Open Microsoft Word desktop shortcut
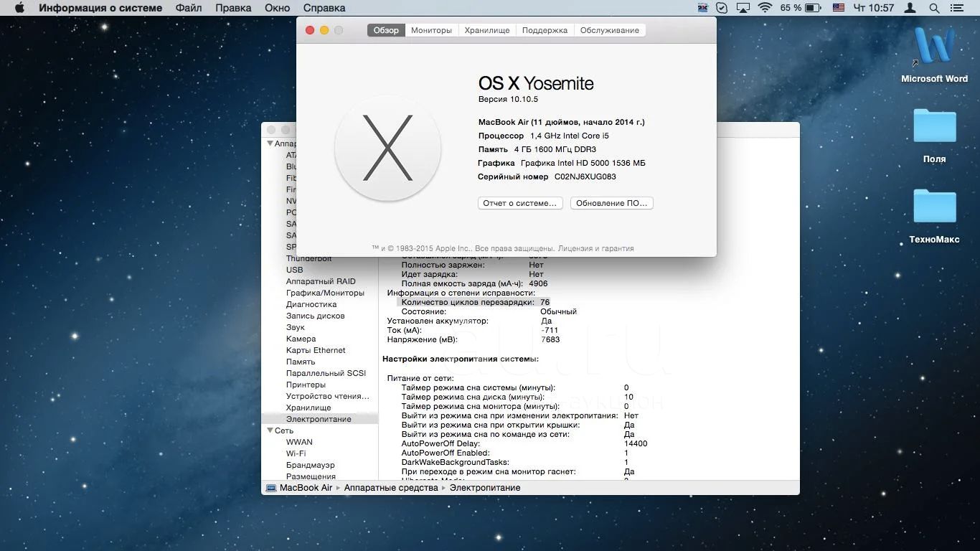The height and width of the screenshot is (551, 980). coord(934,54)
